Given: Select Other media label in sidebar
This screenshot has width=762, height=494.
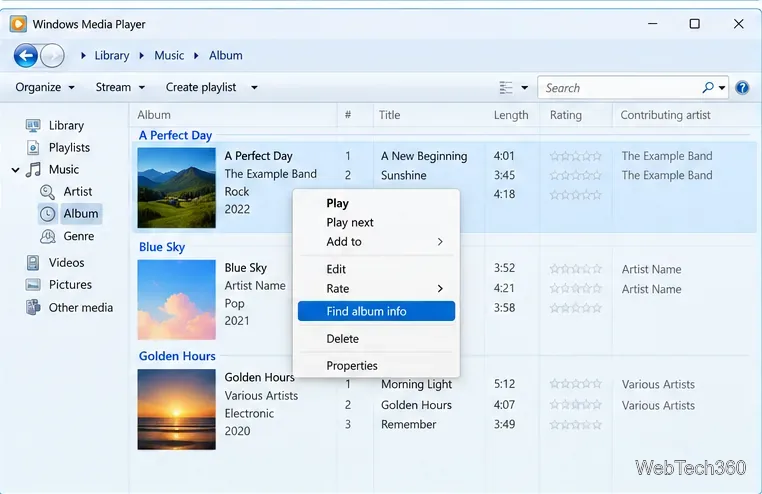Looking at the screenshot, I should pos(81,307).
